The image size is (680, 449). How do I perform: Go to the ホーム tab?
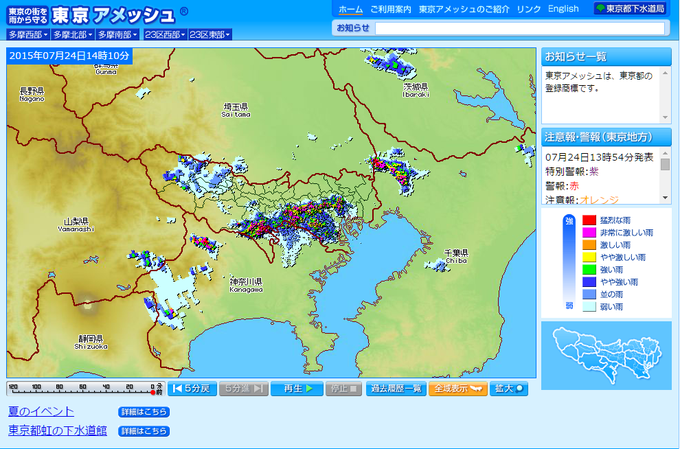pos(350,9)
